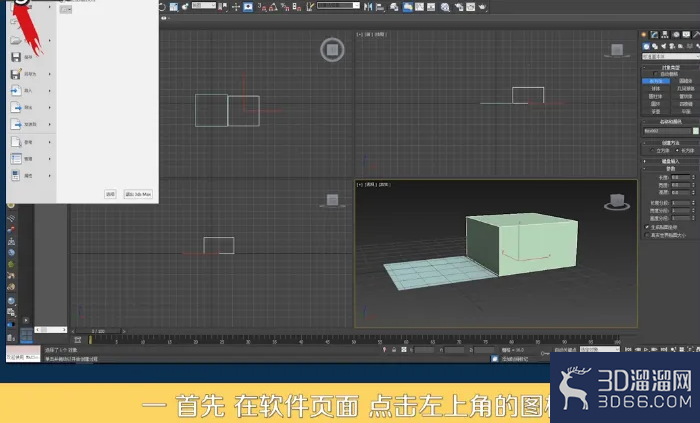The image size is (700, 423).
Task: Click the Exit 3ds Max button
Action: (138, 194)
